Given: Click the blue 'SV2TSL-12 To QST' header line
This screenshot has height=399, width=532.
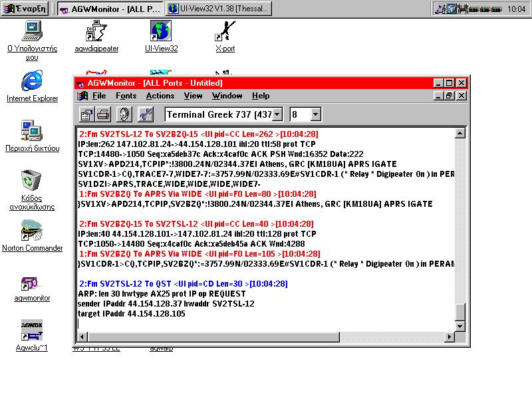Looking at the screenshot, I should click(x=184, y=284).
